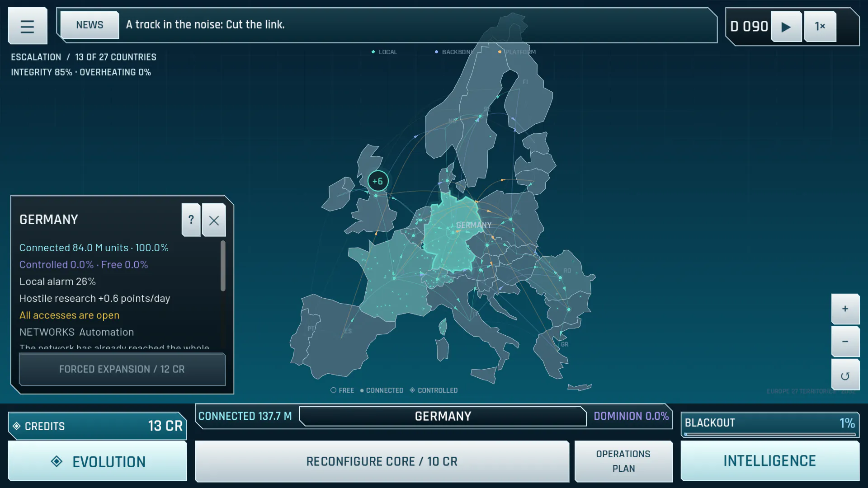
Task: Click the BACKBONE legend marker
Action: (436, 52)
